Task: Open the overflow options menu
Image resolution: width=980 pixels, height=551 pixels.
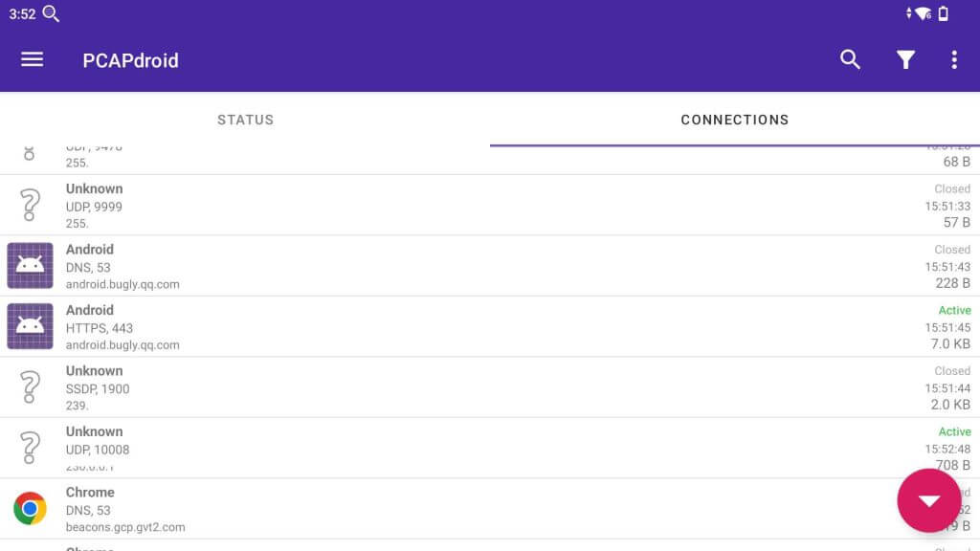Action: [x=953, y=59]
